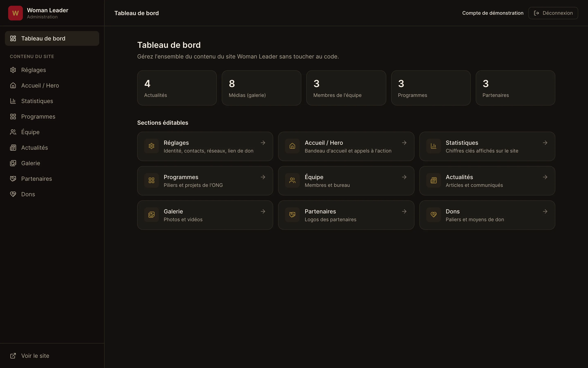Click the Programmes grid icon in the sidebar
This screenshot has height=368, width=588.
click(x=13, y=117)
